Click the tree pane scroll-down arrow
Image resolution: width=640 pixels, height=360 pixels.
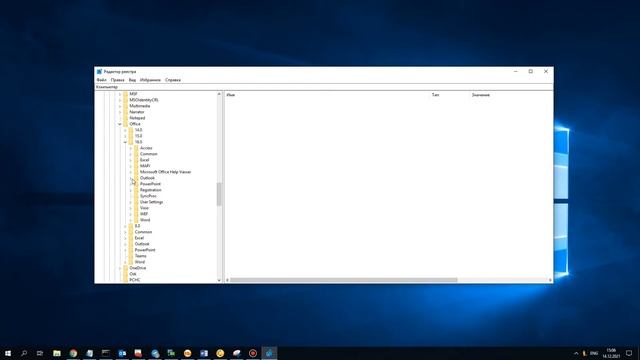pos(219,280)
